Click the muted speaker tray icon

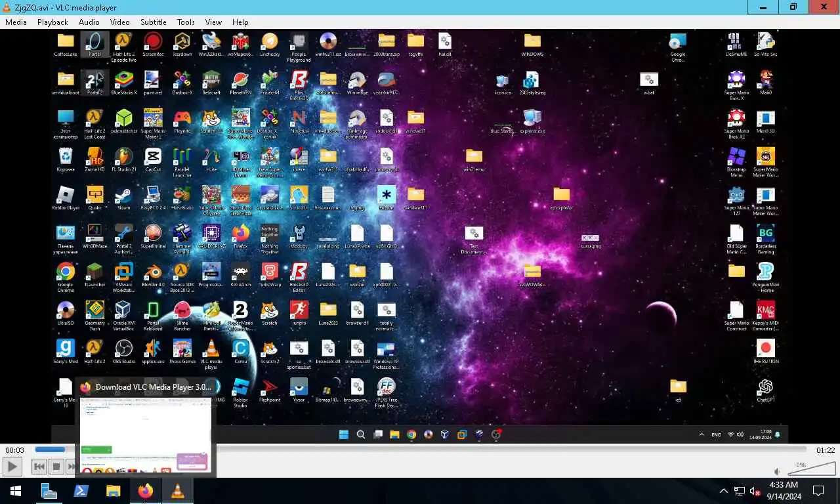click(755, 491)
